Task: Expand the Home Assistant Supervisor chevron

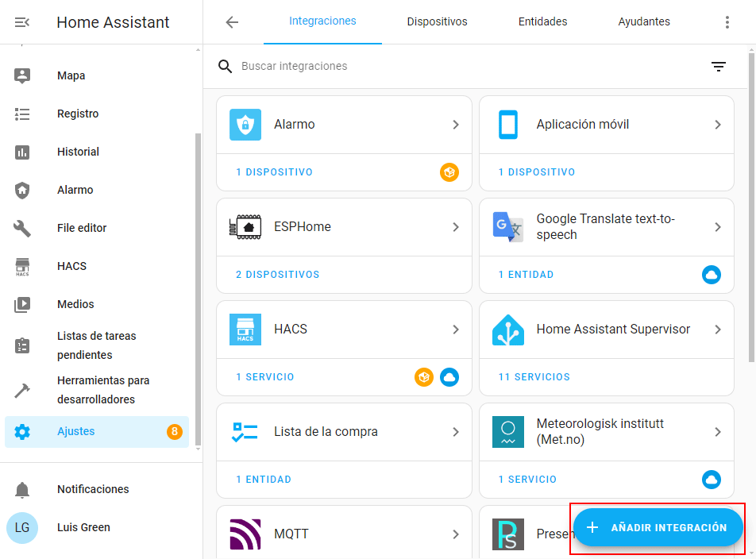Action: [718, 330]
